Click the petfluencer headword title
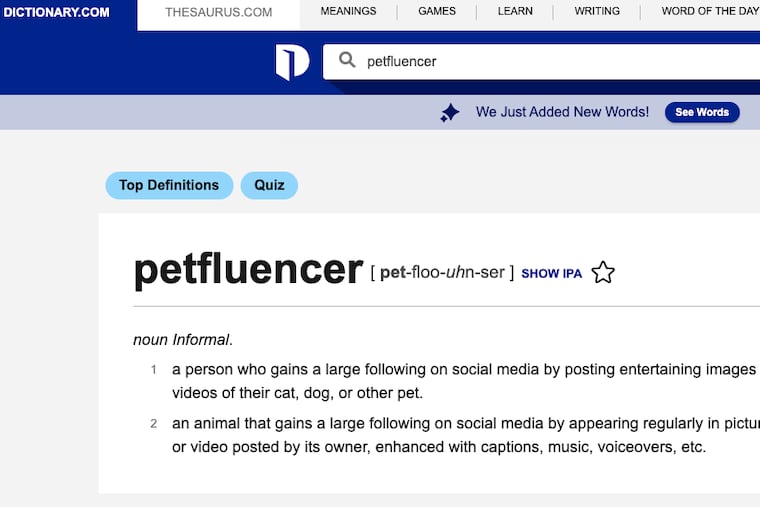Image resolution: width=760 pixels, height=507 pixels. [248, 270]
